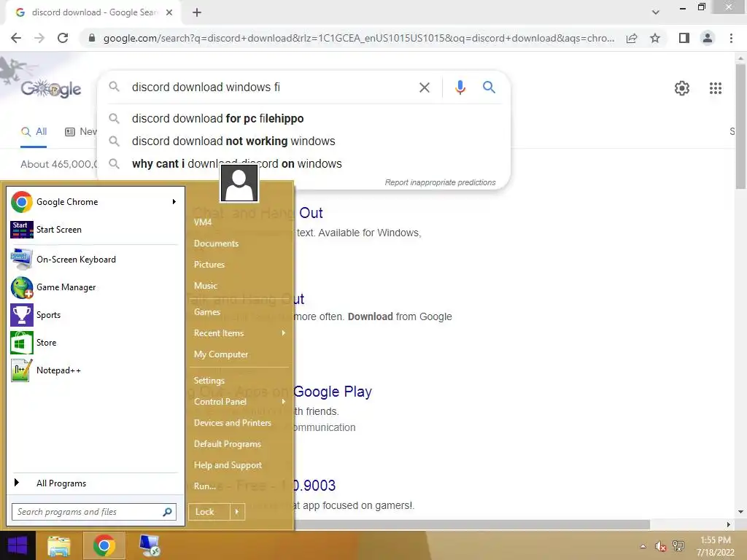Image resolution: width=747 pixels, height=560 pixels.
Task: Open Start Screen from Start menu
Action: pyautogui.click(x=94, y=230)
